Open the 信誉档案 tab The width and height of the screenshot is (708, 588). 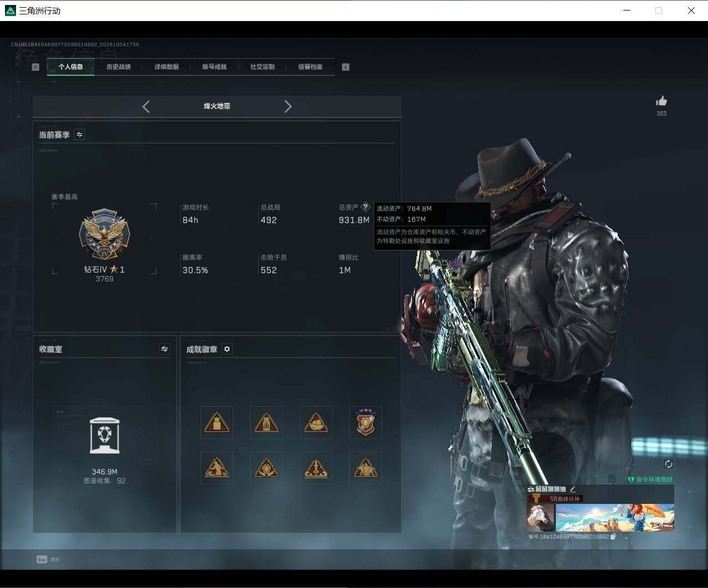[x=310, y=67]
